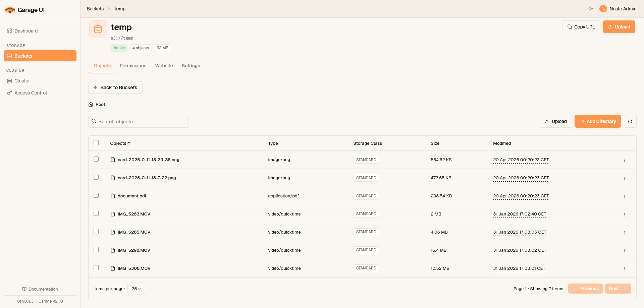Open Buckets in the sidebar

pyautogui.click(x=40, y=56)
